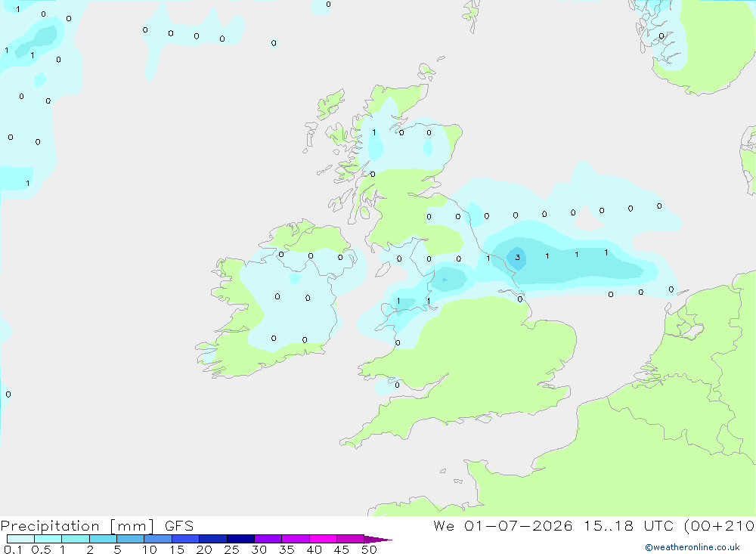Click the '(00+210' forecast offset text

click(x=719, y=525)
